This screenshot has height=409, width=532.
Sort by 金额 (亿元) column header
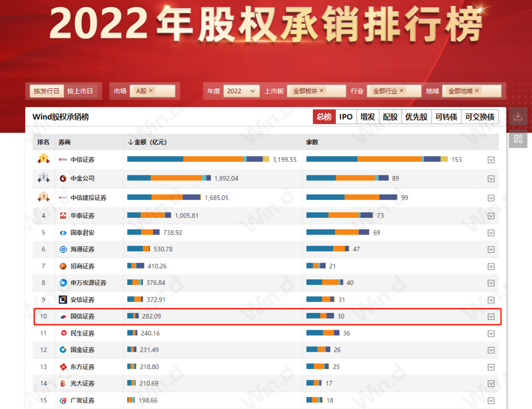(x=147, y=142)
